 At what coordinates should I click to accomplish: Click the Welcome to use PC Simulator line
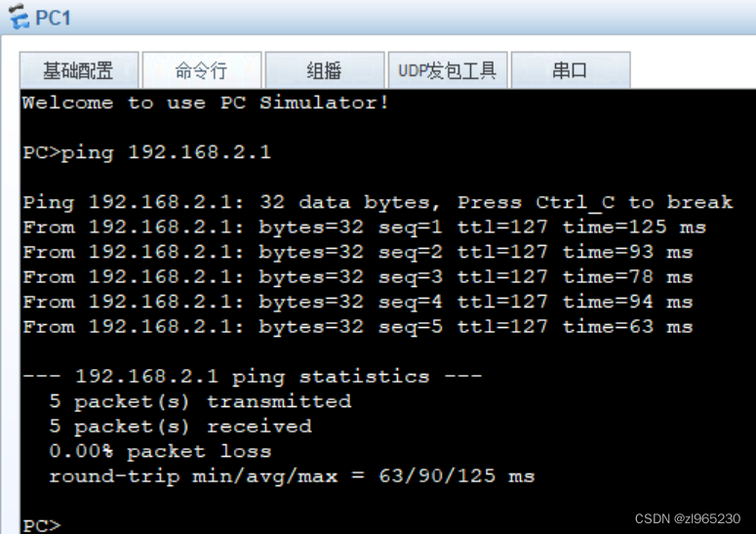[206, 103]
